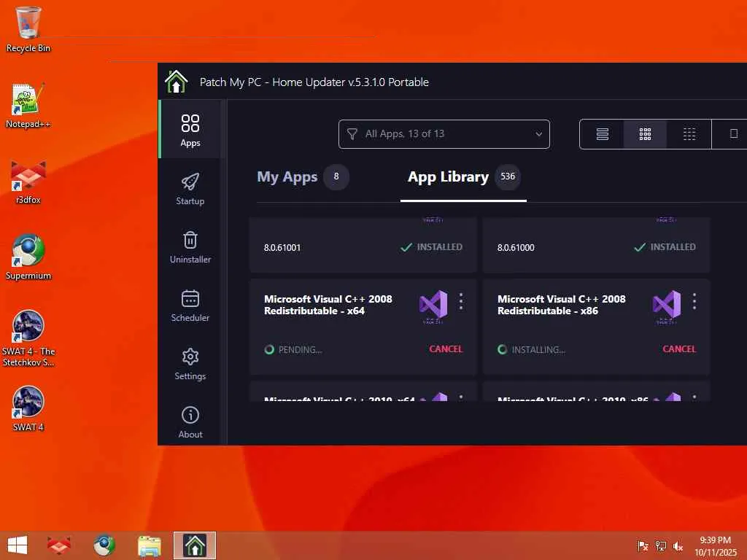
Task: Select Notepad++ desktop shortcut
Action: pyautogui.click(x=28, y=105)
